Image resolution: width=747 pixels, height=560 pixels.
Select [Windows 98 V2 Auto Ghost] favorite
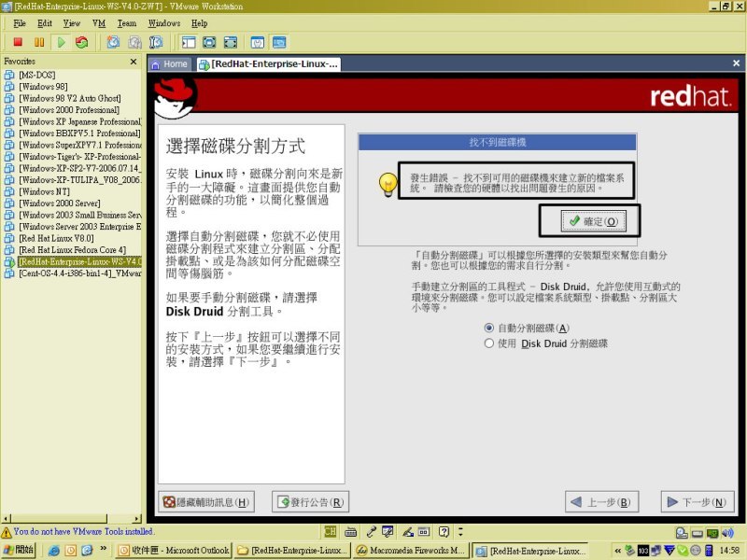coord(69,98)
